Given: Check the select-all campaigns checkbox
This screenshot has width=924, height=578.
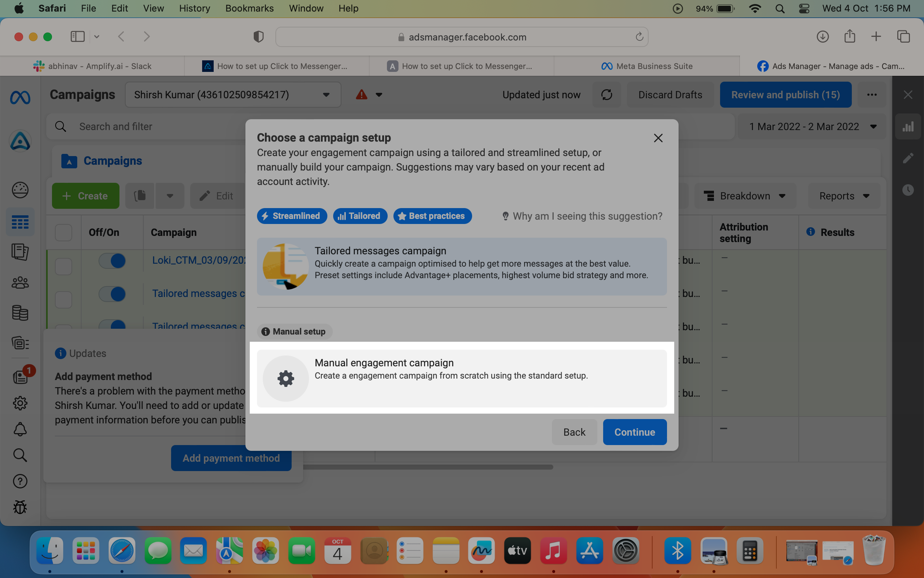Looking at the screenshot, I should click(x=64, y=232).
